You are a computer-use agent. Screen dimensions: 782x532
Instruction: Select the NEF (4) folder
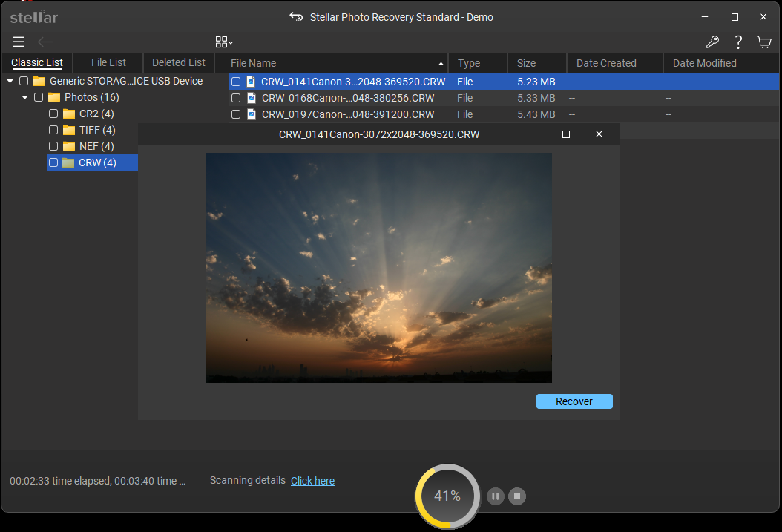(x=96, y=147)
